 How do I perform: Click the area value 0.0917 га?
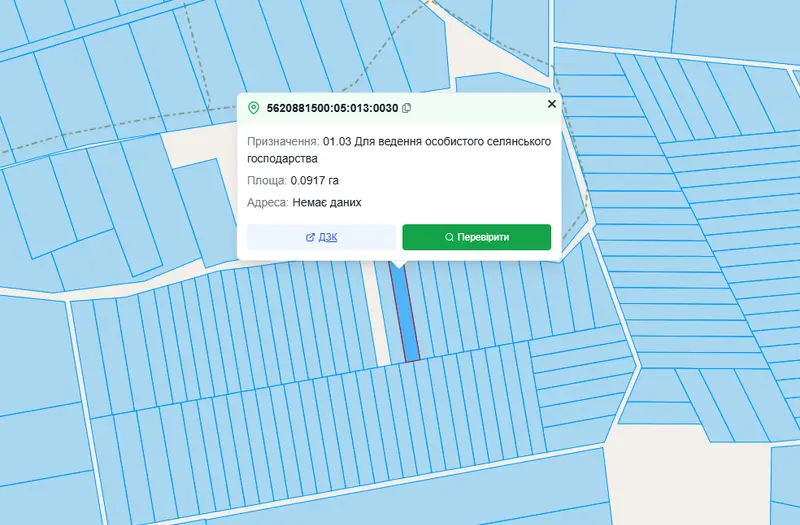point(314,181)
